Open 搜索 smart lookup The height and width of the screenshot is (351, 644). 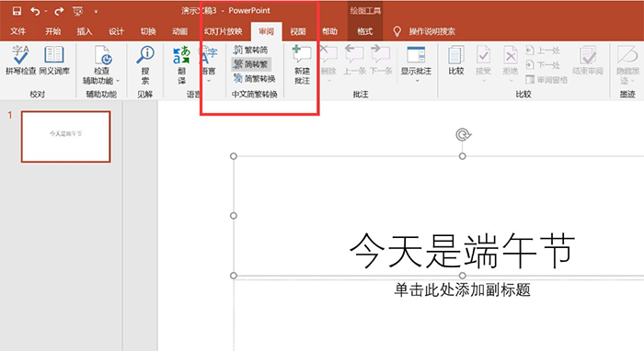145,65
